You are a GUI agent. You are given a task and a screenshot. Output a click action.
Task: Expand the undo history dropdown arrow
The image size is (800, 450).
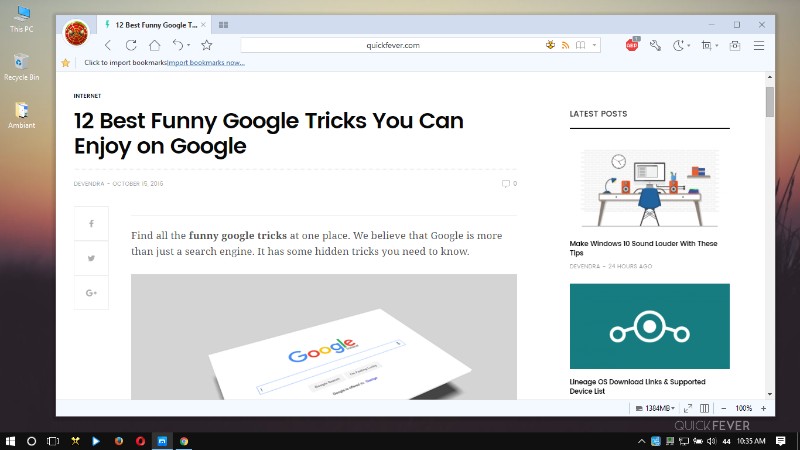(x=188, y=45)
